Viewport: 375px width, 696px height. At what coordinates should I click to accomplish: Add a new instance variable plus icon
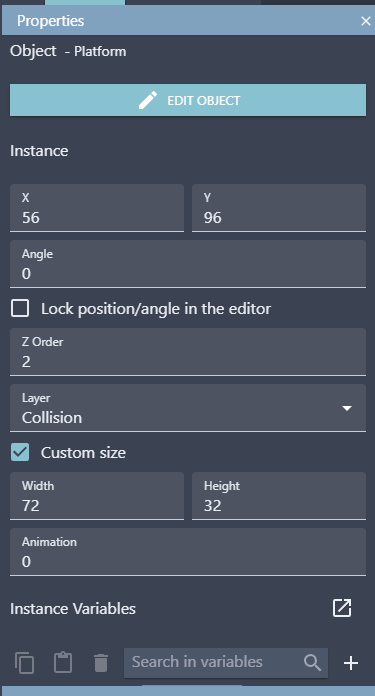pyautogui.click(x=351, y=663)
